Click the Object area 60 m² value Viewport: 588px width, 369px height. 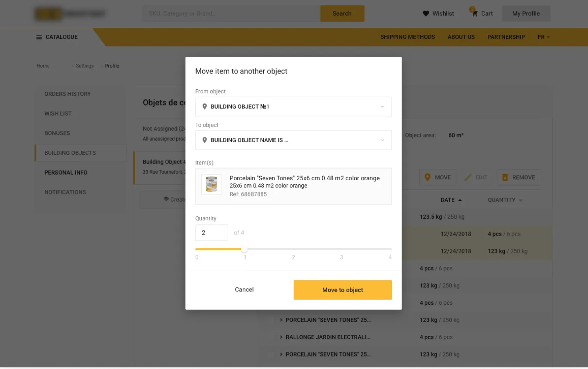pos(456,135)
